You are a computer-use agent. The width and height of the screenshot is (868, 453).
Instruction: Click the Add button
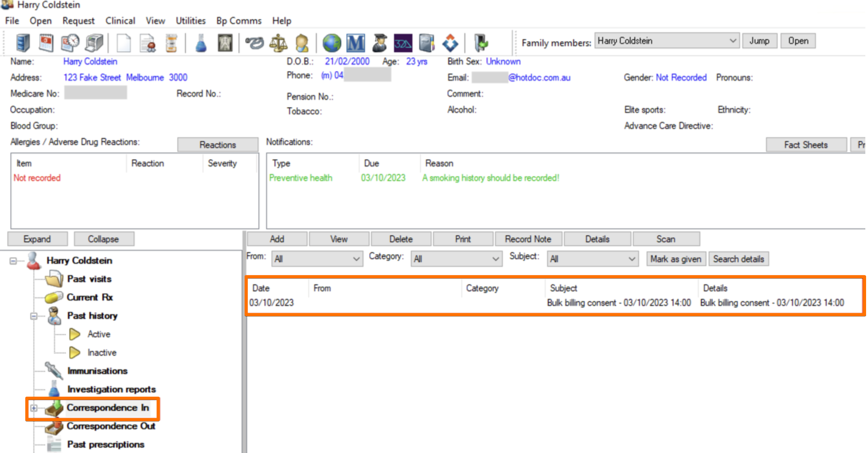pyautogui.click(x=277, y=239)
